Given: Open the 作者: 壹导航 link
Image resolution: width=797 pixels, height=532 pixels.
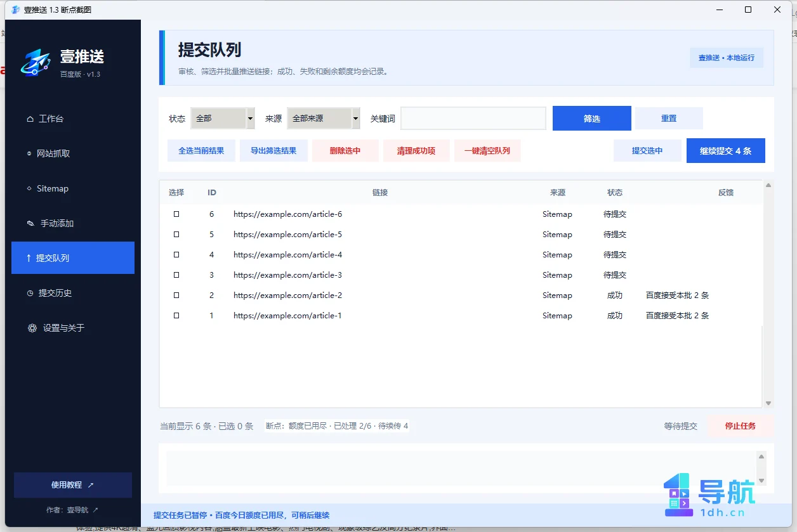Looking at the screenshot, I should (72, 510).
